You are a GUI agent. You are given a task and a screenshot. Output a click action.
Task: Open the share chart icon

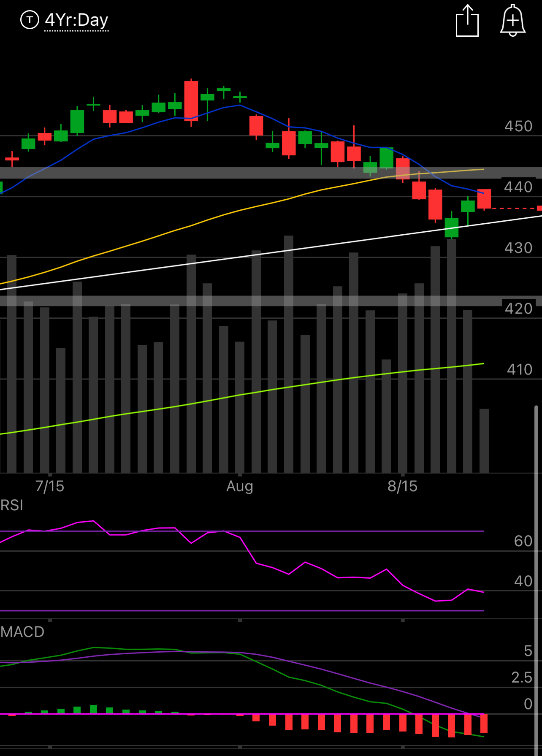tap(467, 20)
